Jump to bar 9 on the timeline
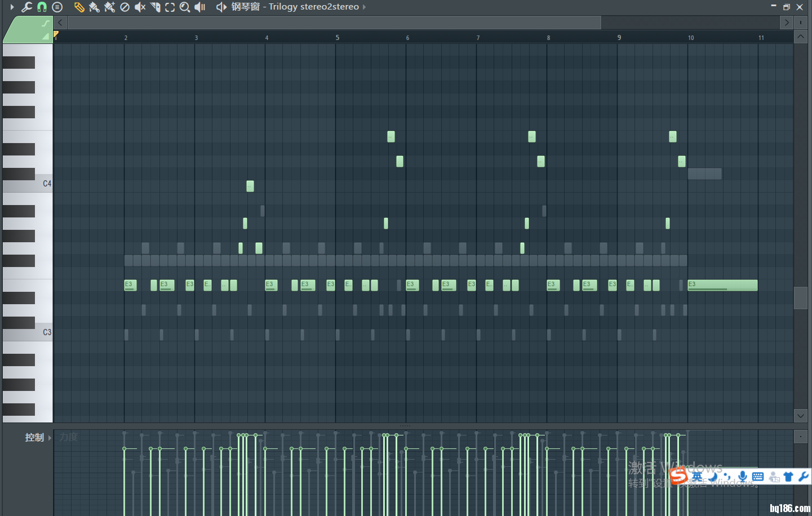Screen dimensions: 812x516 point(619,38)
